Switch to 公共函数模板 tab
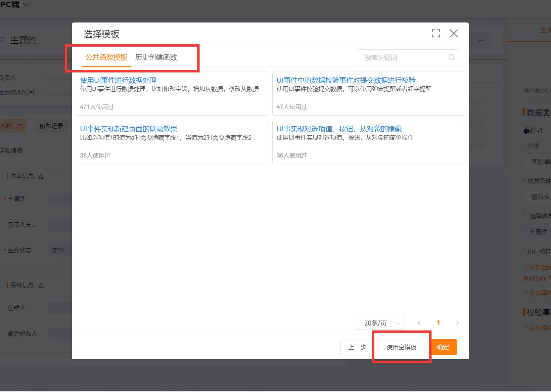The width and height of the screenshot is (551, 392). (106, 57)
